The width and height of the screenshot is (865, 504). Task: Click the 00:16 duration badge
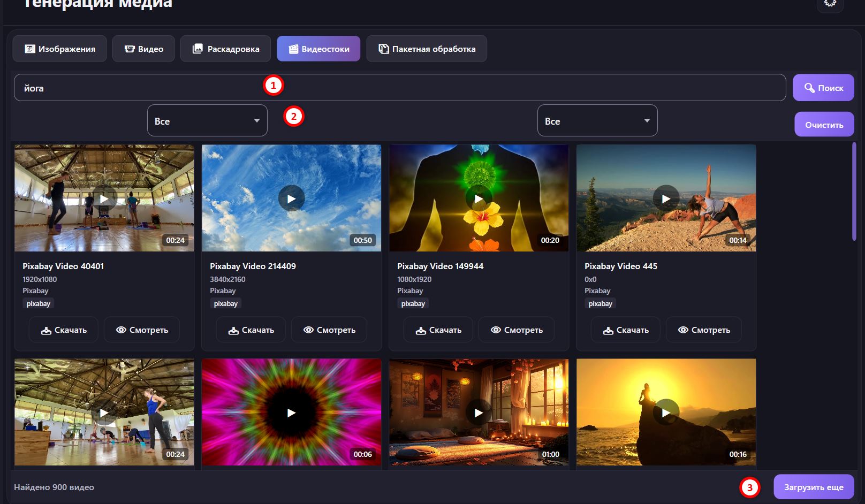pos(738,454)
